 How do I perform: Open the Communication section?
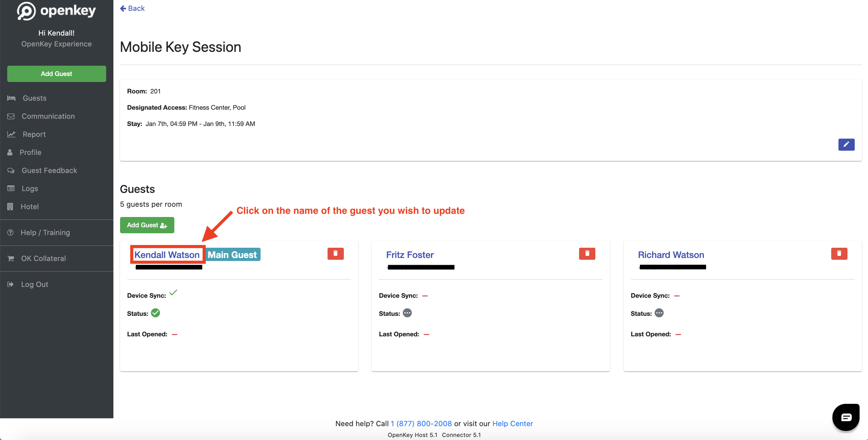pos(48,116)
